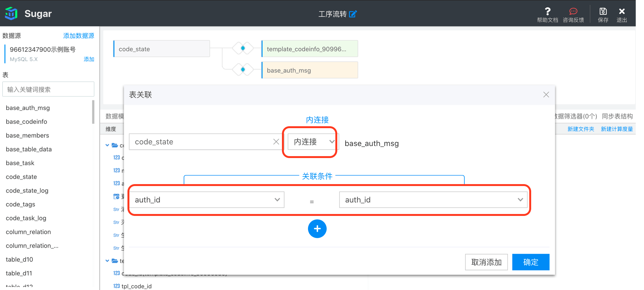Add another join condition with the blue plus
This screenshot has height=290, width=644.
317,229
